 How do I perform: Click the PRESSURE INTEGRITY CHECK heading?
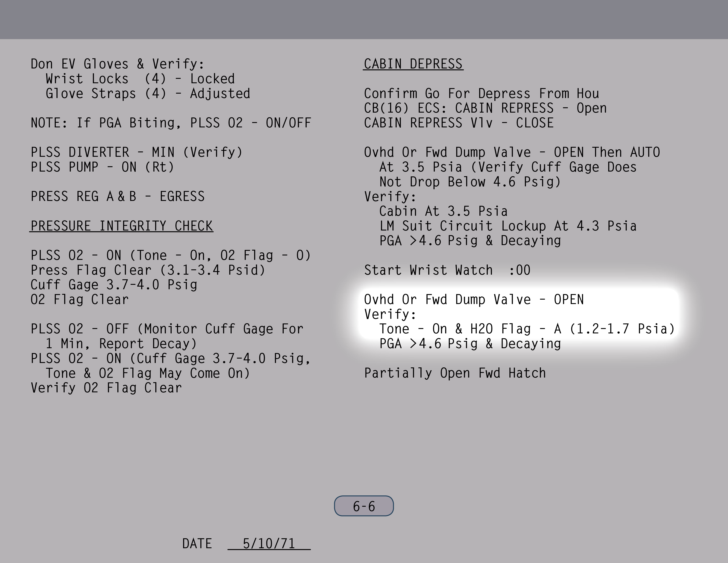(121, 226)
